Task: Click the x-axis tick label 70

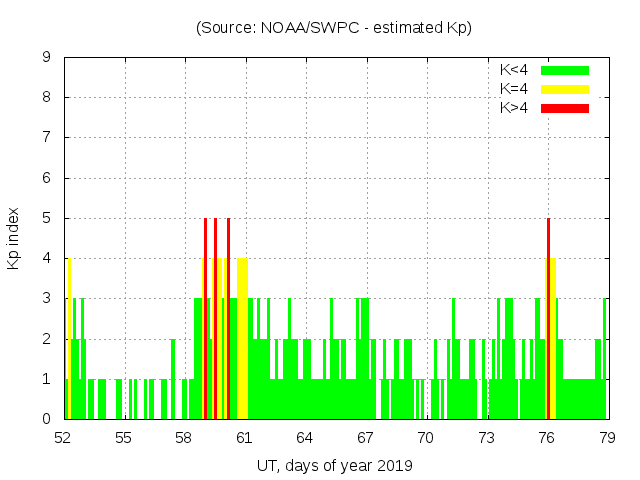Action: pyautogui.click(x=425, y=438)
